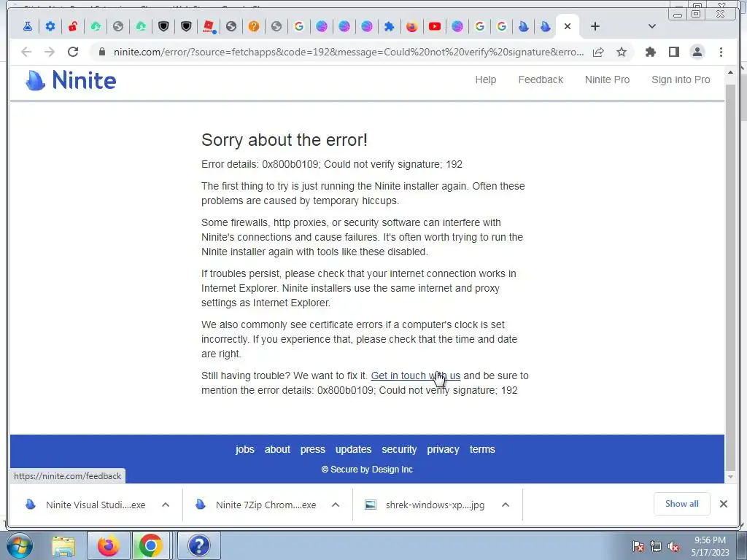This screenshot has height=560, width=747.
Task: Open the Chrome profile avatar menu
Action: pos(697,52)
